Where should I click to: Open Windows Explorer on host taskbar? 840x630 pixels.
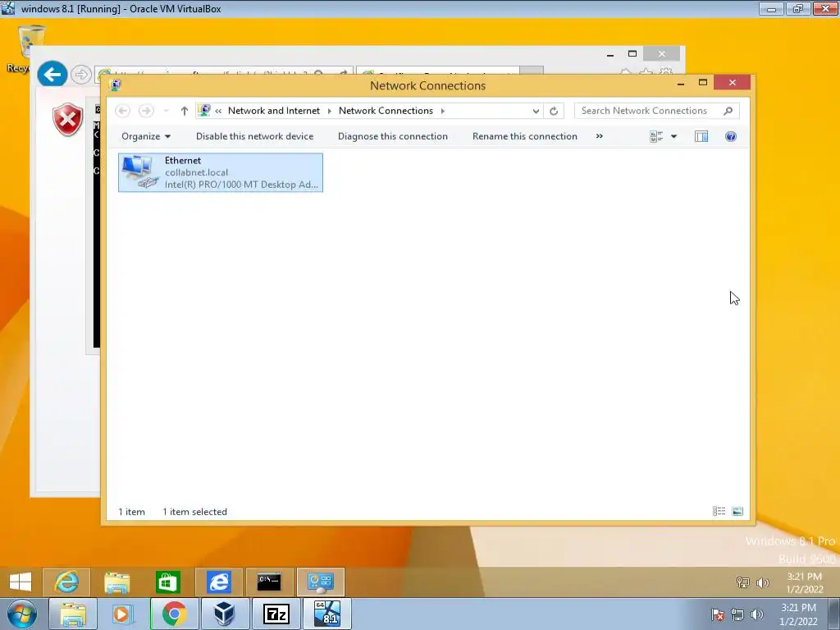[x=73, y=614]
